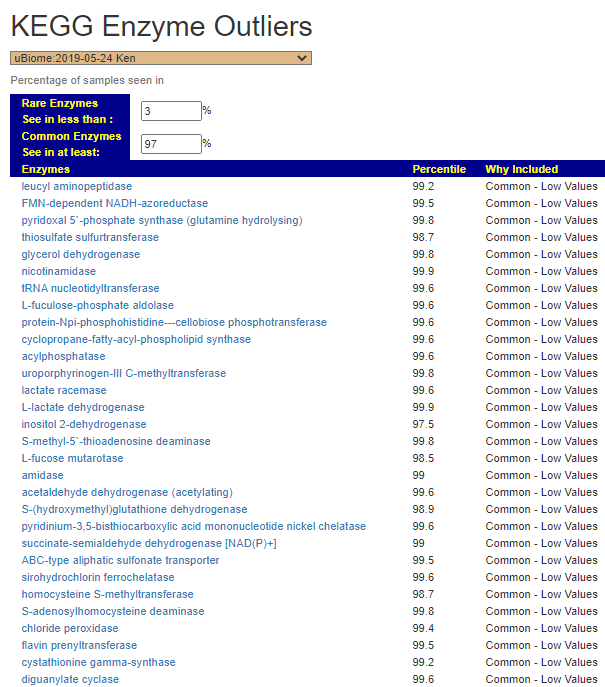Open the ABC-type aliphatic sulfonate transporter link
This screenshot has height=687, width=605.
[121, 560]
